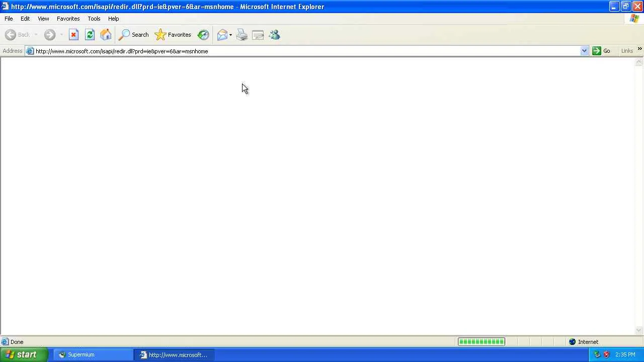This screenshot has height=362, width=644.
Task: Click the Edit page toolbar icon
Action: pyautogui.click(x=258, y=35)
